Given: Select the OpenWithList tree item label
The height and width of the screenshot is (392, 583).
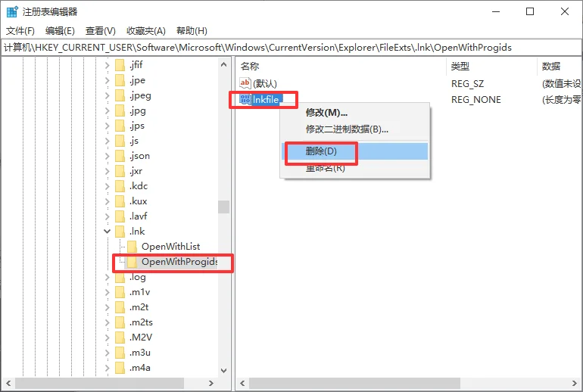Looking at the screenshot, I should 170,247.
